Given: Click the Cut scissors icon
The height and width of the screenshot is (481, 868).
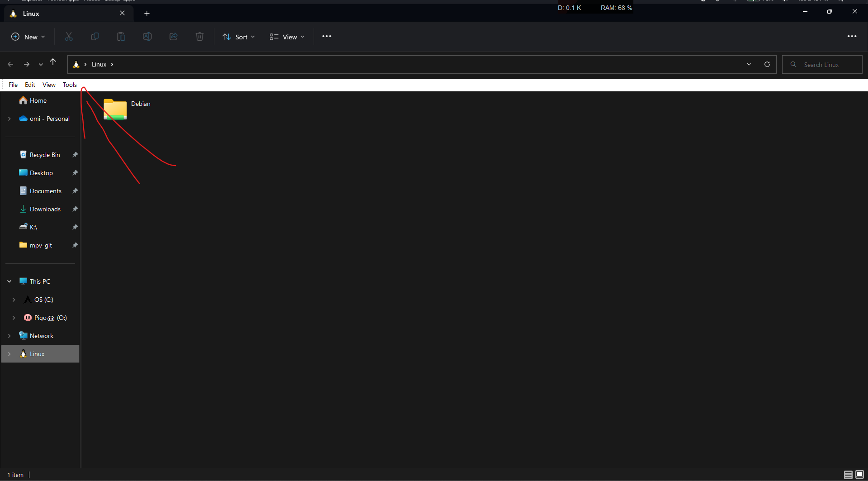Looking at the screenshot, I should click(x=69, y=37).
